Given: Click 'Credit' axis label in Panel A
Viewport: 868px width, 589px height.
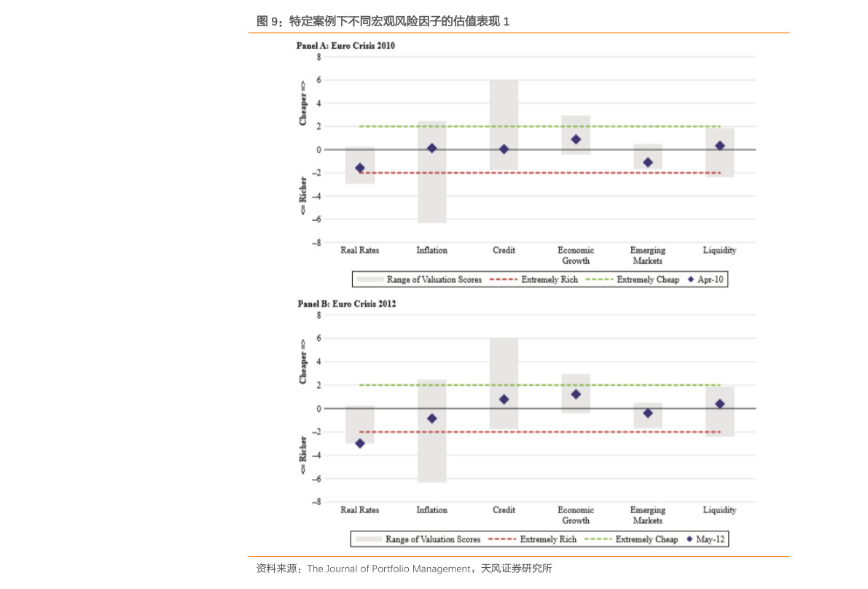Looking at the screenshot, I should point(504,250).
